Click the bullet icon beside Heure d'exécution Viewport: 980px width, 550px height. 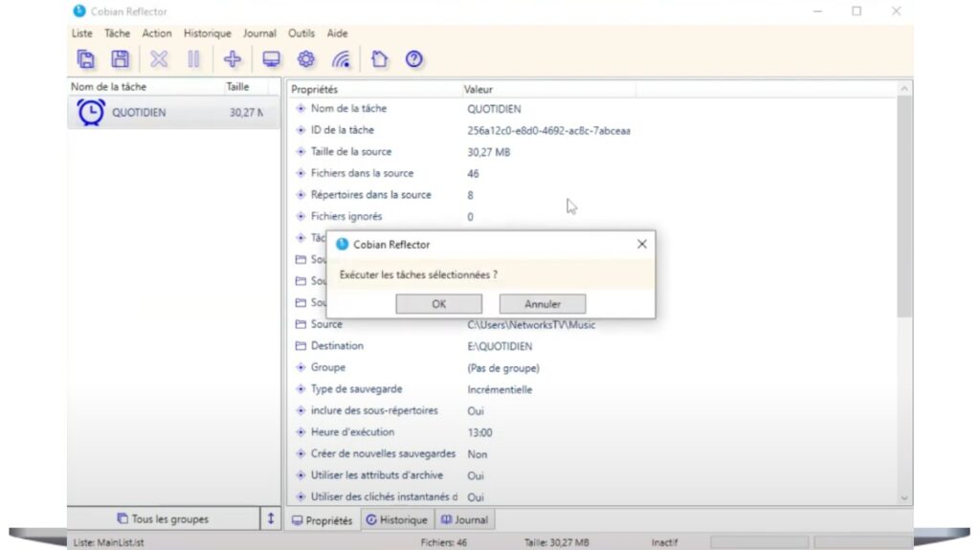tap(301, 432)
